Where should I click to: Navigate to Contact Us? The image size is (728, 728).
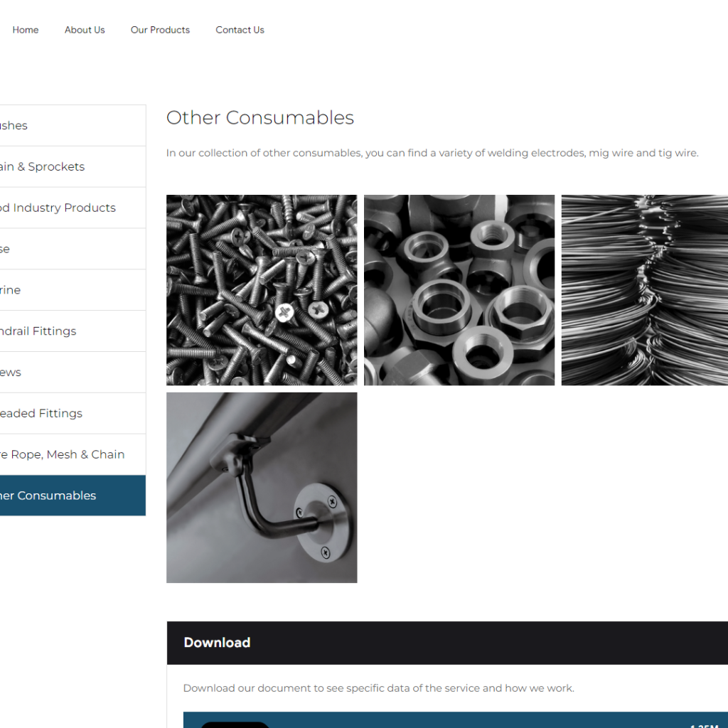click(240, 30)
